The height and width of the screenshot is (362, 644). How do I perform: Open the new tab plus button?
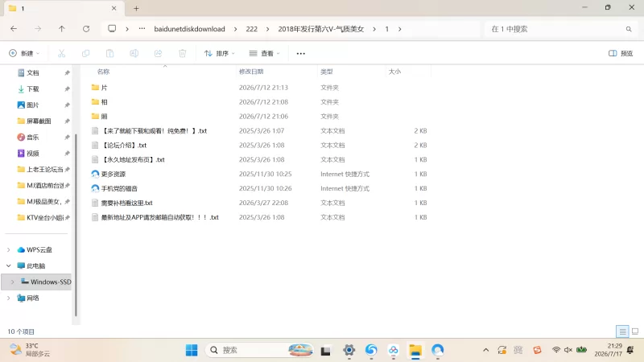136,8
